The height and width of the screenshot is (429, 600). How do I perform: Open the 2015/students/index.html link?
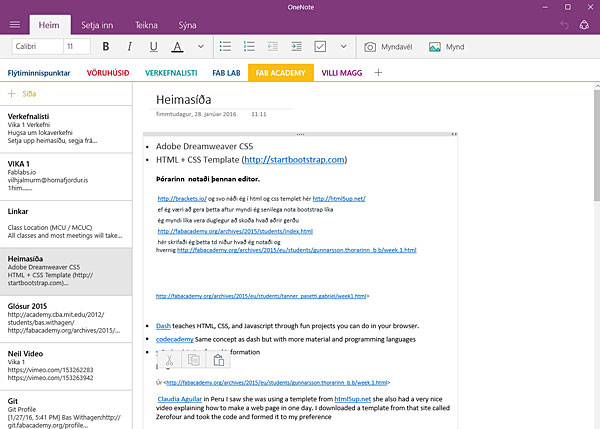tap(235, 231)
